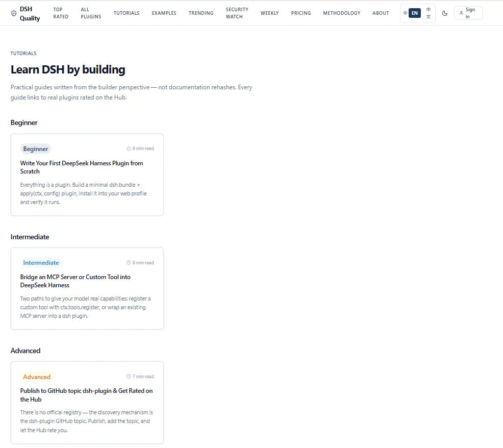Screen dimensions: 503x448
Task: Click description starting Everything is a plugin
Action: pyautogui.click(x=83, y=193)
